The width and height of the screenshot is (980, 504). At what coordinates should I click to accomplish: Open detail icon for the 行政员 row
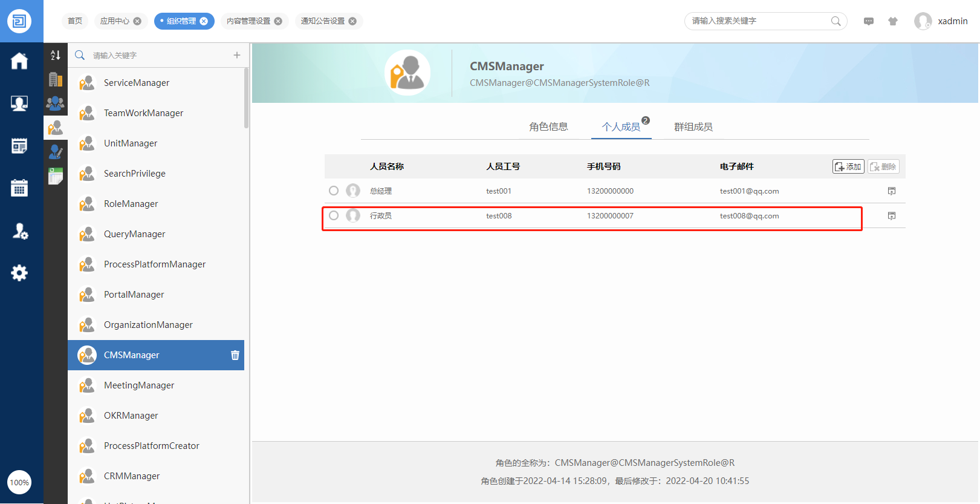click(x=892, y=216)
